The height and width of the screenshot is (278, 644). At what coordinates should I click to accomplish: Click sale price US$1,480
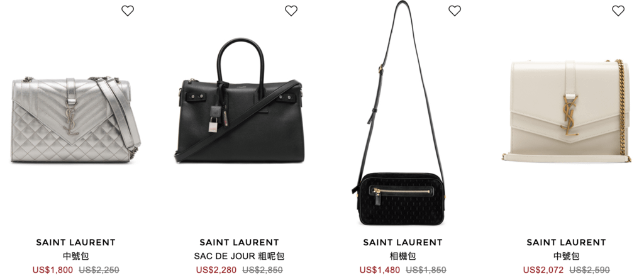coord(380,270)
